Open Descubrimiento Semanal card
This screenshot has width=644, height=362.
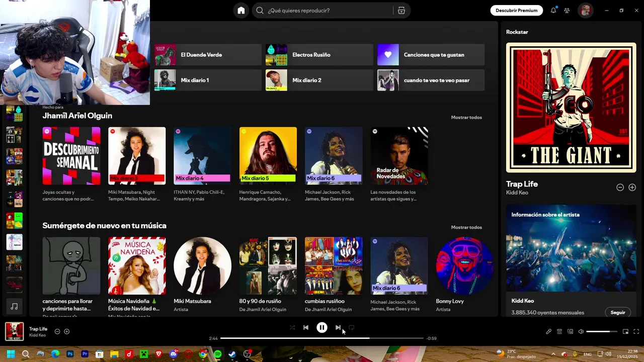(x=71, y=164)
